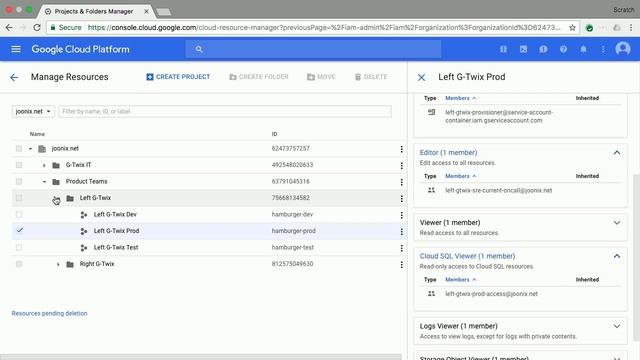Open three-dot menu for Left G-Twix Dev
This screenshot has width=640, height=360.
click(402, 215)
